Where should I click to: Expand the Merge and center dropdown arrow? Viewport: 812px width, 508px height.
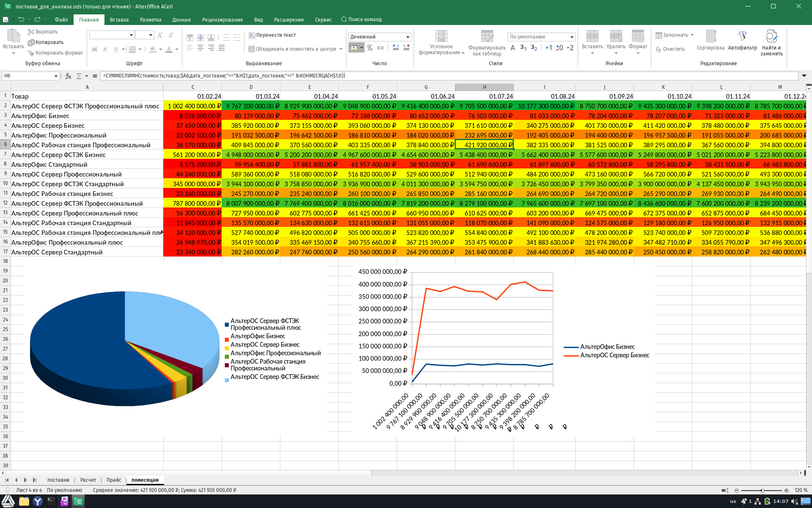pos(341,49)
